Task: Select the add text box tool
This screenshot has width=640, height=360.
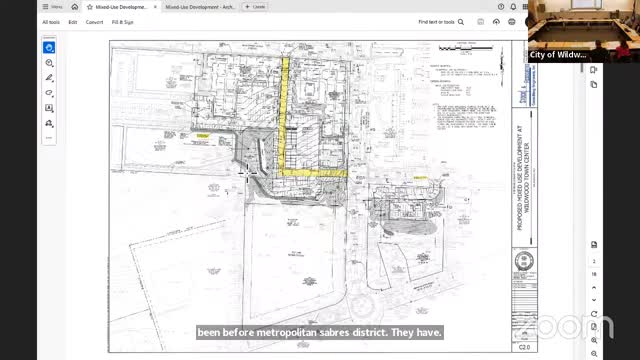Action: [49, 108]
